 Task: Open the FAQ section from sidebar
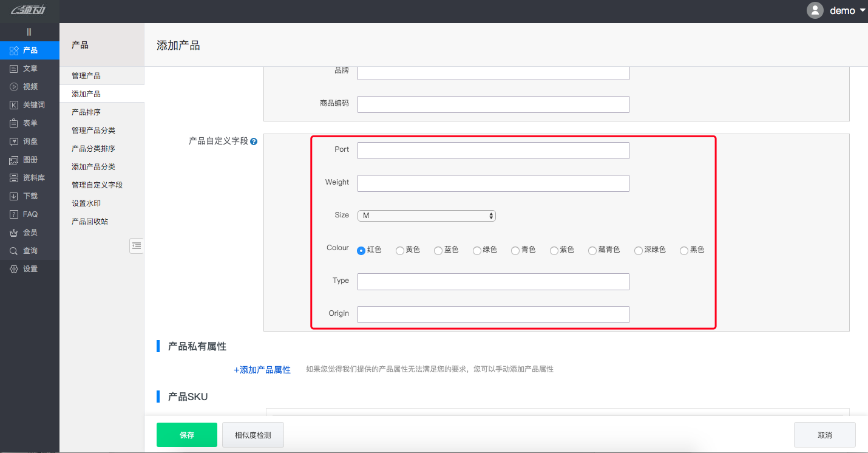coord(29,214)
